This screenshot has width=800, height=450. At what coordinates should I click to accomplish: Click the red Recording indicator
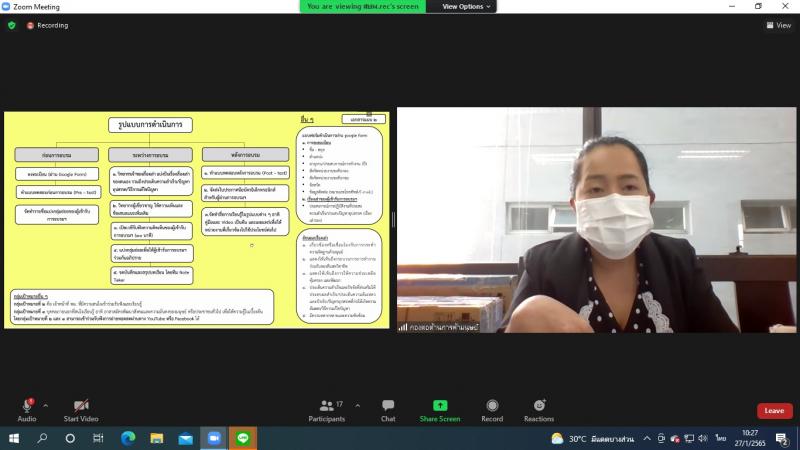[47, 25]
